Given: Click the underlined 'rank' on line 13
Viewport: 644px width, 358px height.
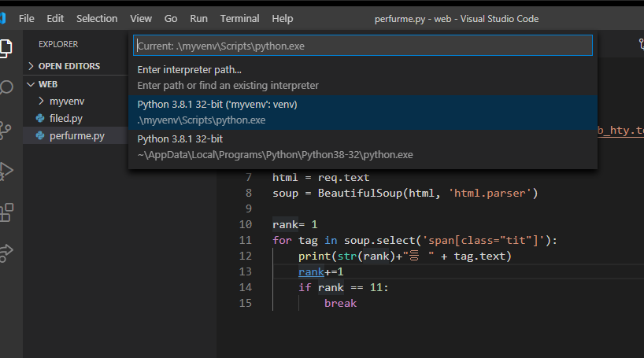Looking at the screenshot, I should pyautogui.click(x=311, y=271).
